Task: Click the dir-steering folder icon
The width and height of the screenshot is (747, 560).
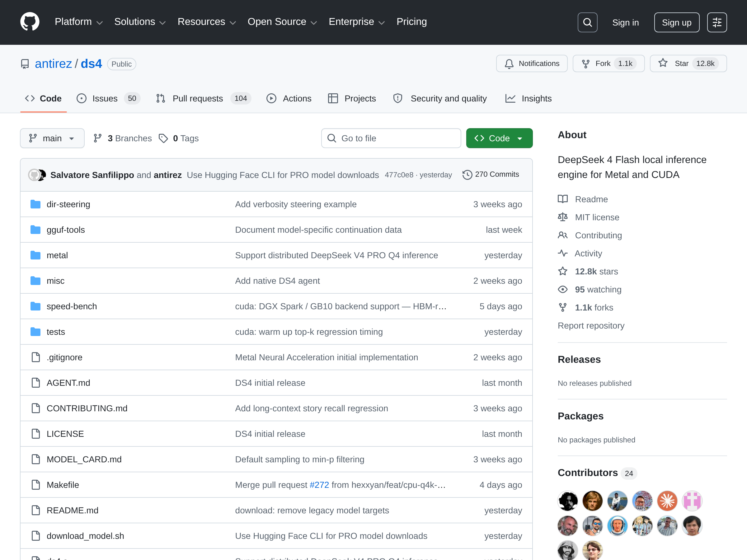Action: coord(35,204)
